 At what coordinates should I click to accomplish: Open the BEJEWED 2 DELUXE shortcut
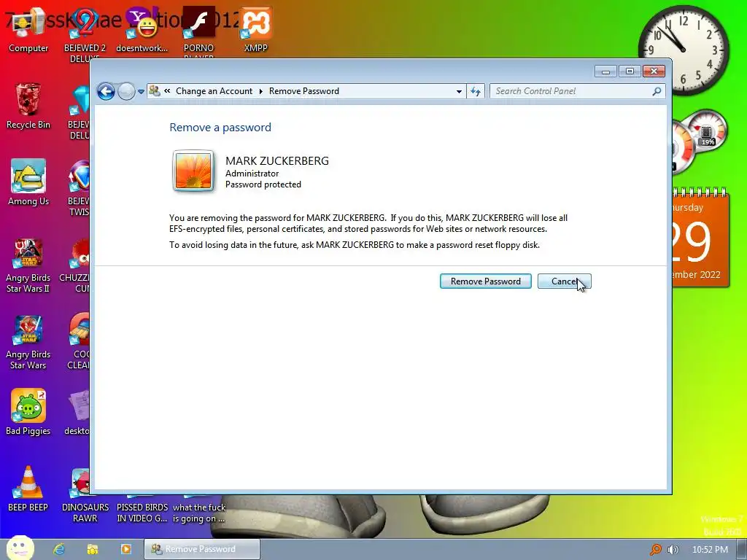85,36
